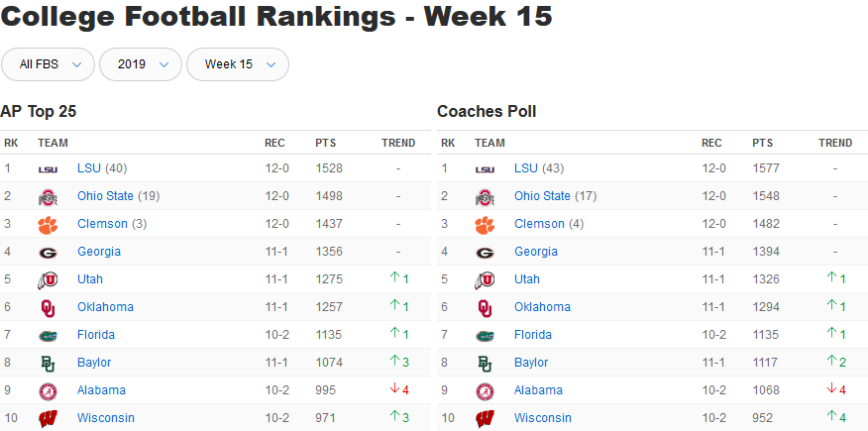Open the Ohio State link in Coaches Poll
Viewport: 868px width, 431px height.
[542, 196]
